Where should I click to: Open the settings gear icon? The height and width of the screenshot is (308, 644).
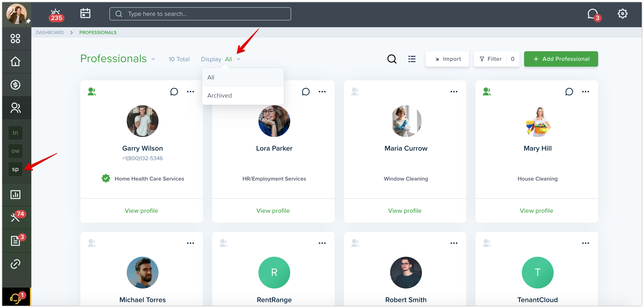(x=622, y=14)
